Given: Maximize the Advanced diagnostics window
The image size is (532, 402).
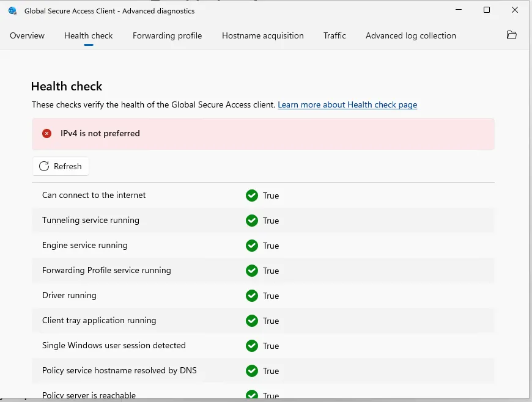Looking at the screenshot, I should coord(487,10).
